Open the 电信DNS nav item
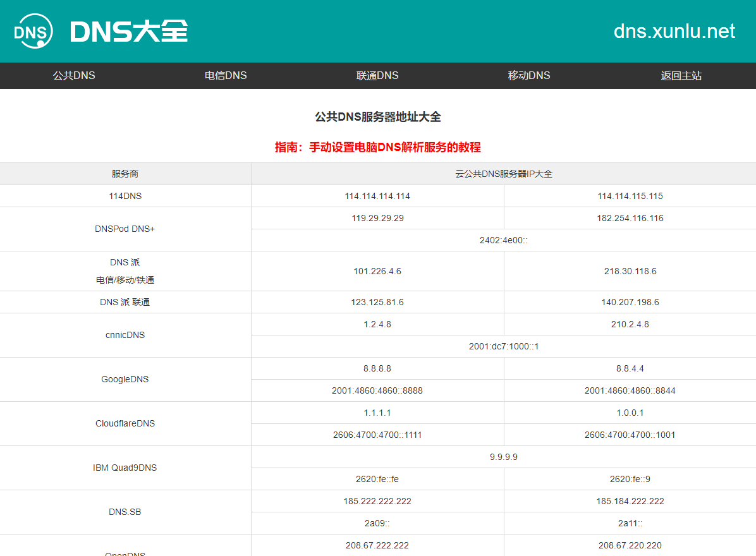This screenshot has height=556, width=756. (x=226, y=76)
